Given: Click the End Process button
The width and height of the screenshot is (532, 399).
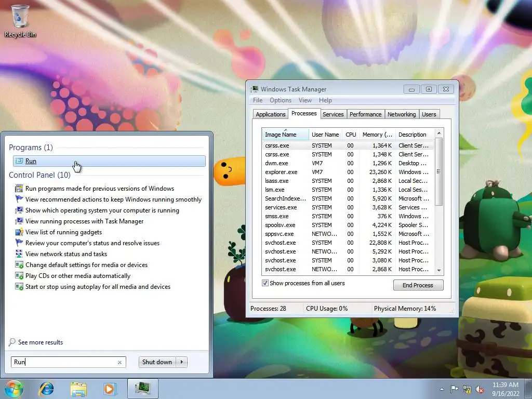Looking at the screenshot, I should [418, 285].
